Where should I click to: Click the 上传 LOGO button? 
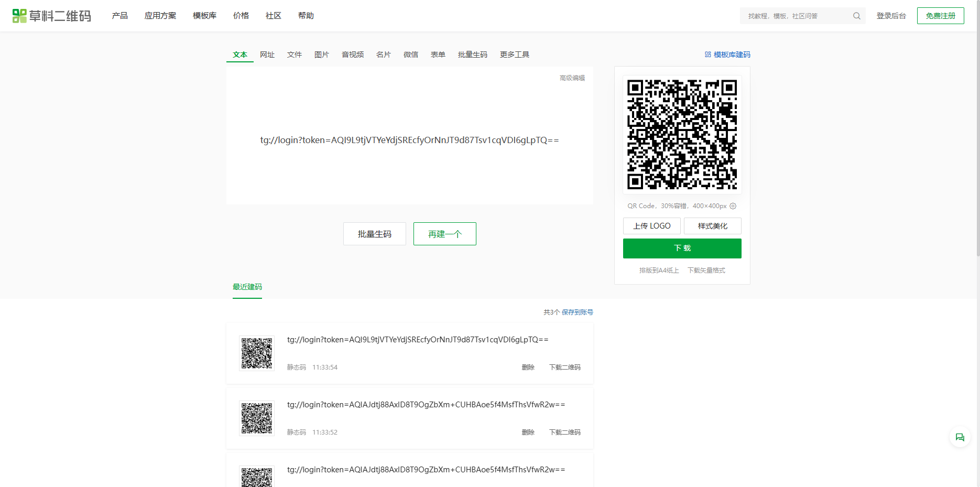pos(651,226)
